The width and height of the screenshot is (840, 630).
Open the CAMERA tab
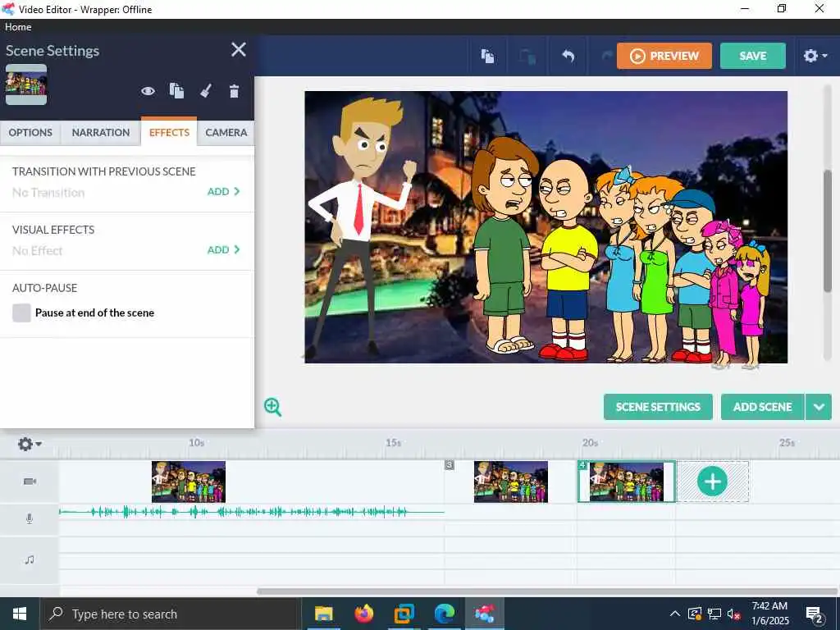pyautogui.click(x=226, y=132)
